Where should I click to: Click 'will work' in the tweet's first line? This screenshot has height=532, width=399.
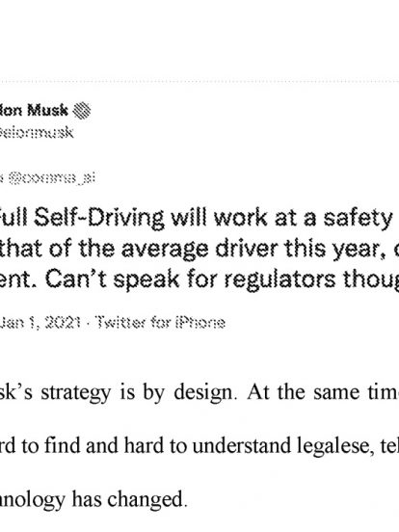(219, 219)
